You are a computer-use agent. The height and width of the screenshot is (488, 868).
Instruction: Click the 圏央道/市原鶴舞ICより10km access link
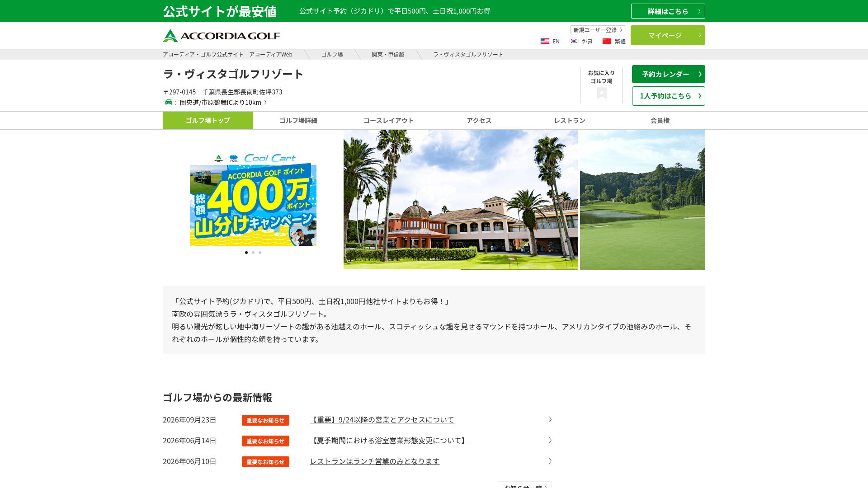point(223,103)
